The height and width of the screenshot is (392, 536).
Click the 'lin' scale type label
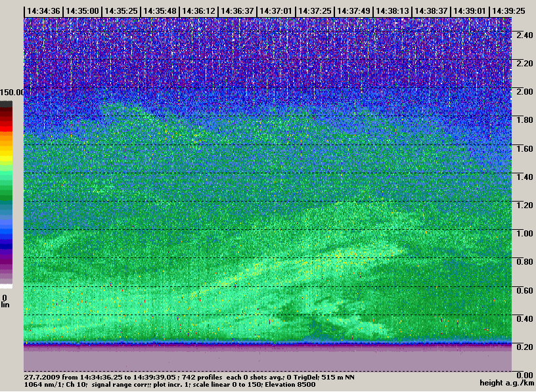5,305
